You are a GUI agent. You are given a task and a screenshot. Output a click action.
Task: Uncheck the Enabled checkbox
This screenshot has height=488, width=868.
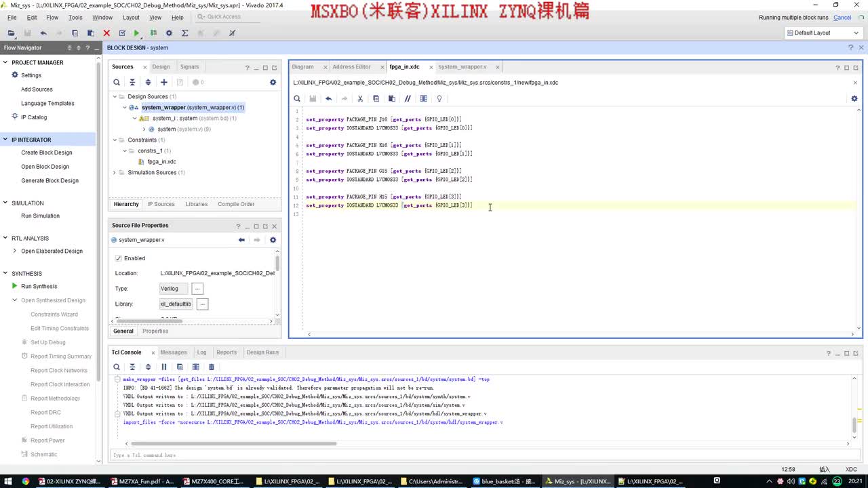(119, 258)
